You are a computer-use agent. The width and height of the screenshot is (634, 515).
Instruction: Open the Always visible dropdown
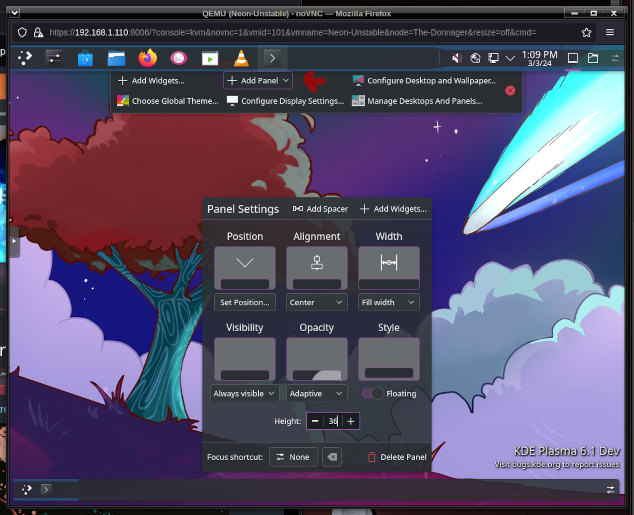pos(245,393)
